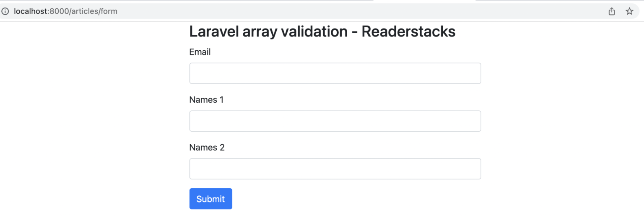Click the word Readerstacks in the page title

click(408, 31)
